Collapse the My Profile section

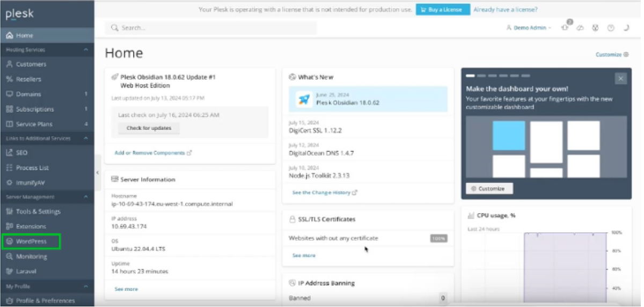point(86,287)
